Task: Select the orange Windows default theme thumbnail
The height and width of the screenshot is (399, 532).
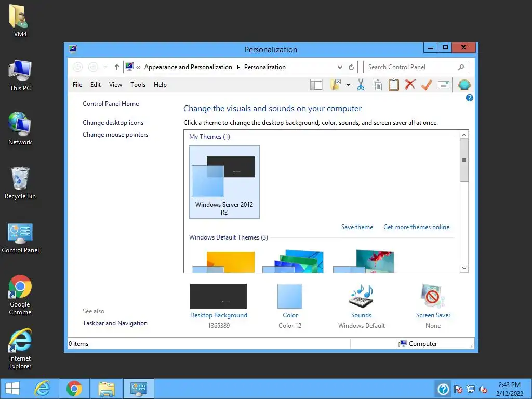Action: (x=223, y=262)
